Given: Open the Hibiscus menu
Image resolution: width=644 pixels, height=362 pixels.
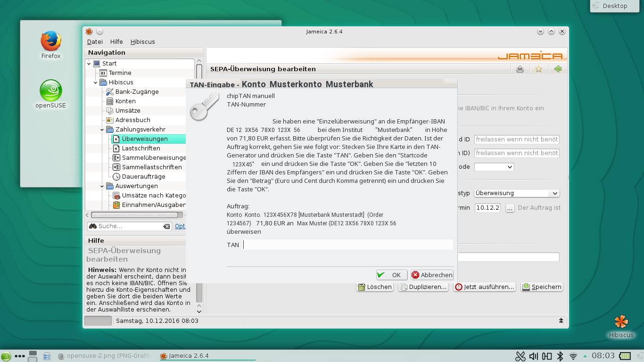Looking at the screenshot, I should click(143, 42).
